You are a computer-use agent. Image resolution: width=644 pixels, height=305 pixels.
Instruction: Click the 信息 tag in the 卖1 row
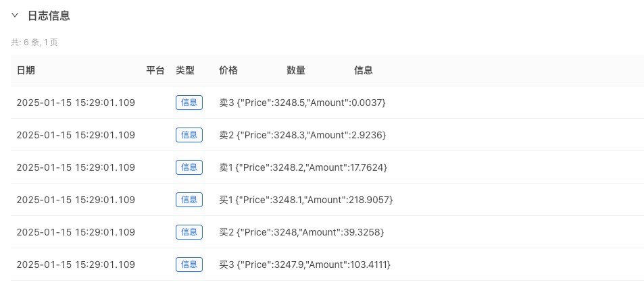[x=189, y=167]
